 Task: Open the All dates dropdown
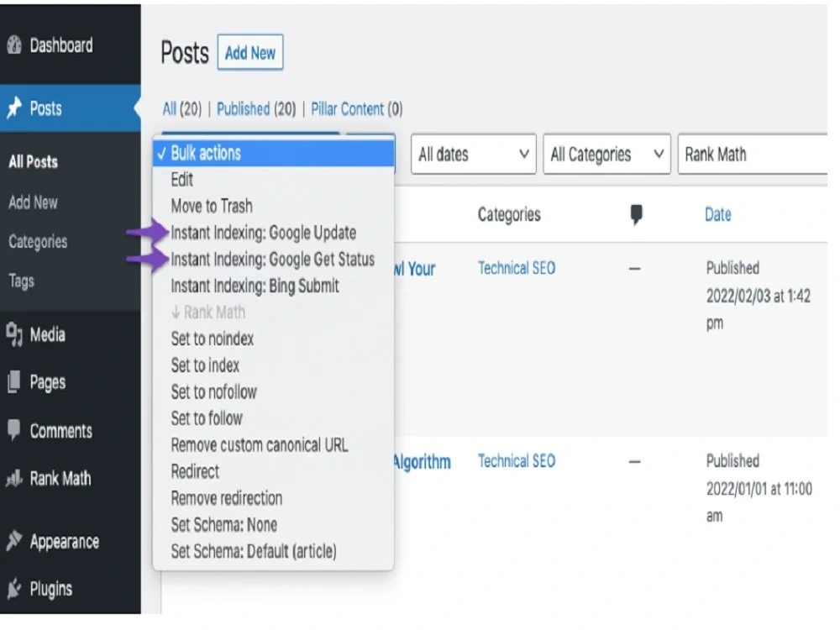(x=474, y=155)
